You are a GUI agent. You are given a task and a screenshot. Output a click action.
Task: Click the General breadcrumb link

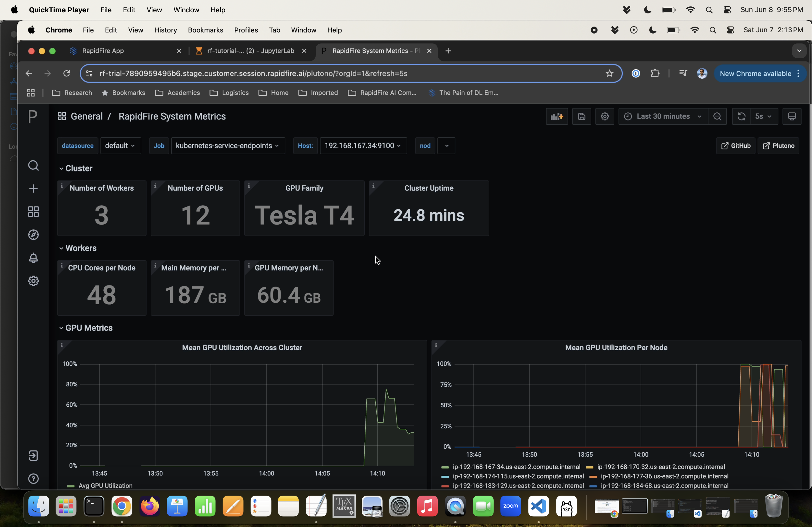[87, 116]
